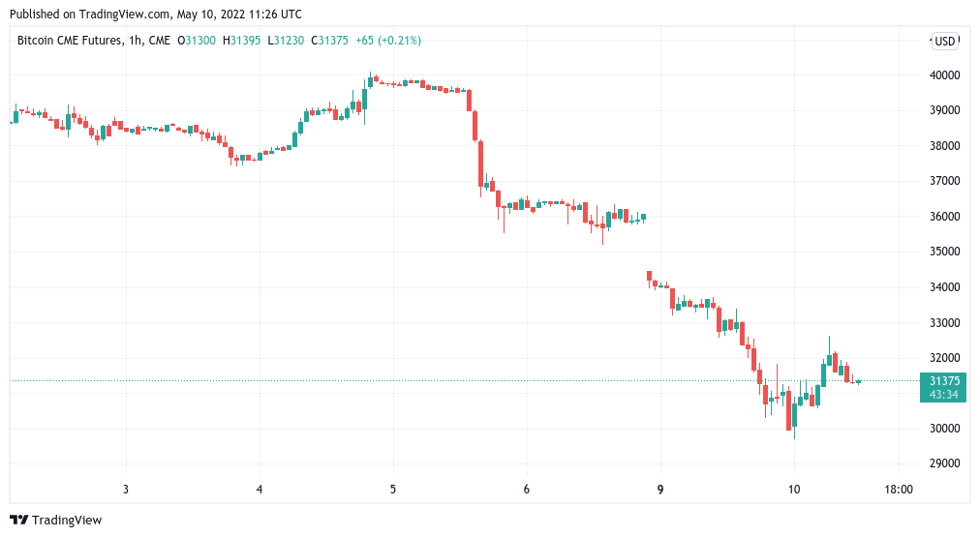The image size is (980, 537).
Task: Click the open value O31300
Action: click(x=200, y=41)
